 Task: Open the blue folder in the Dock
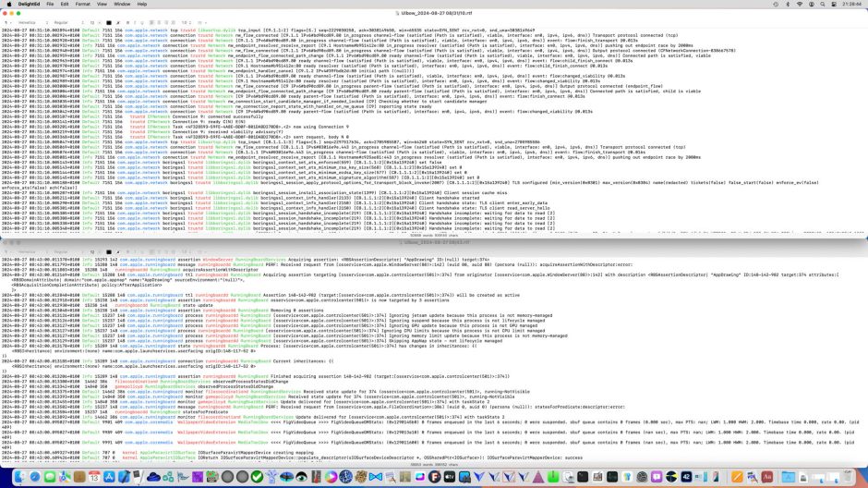click(x=789, y=477)
